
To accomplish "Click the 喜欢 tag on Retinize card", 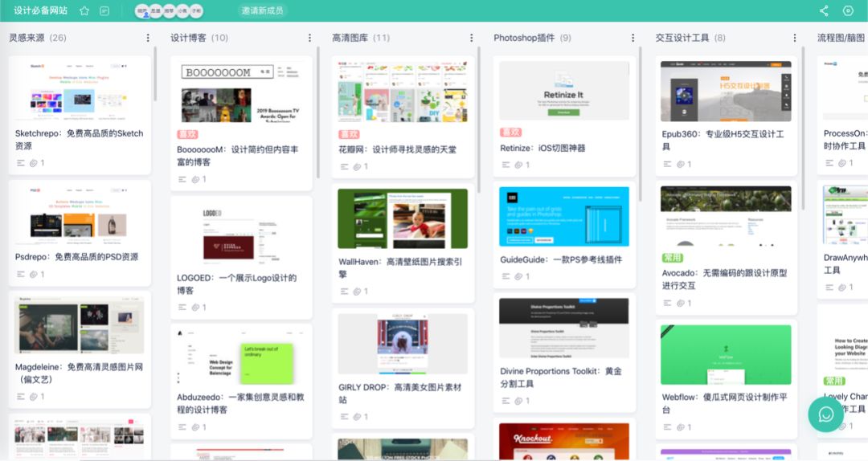I will [x=510, y=132].
